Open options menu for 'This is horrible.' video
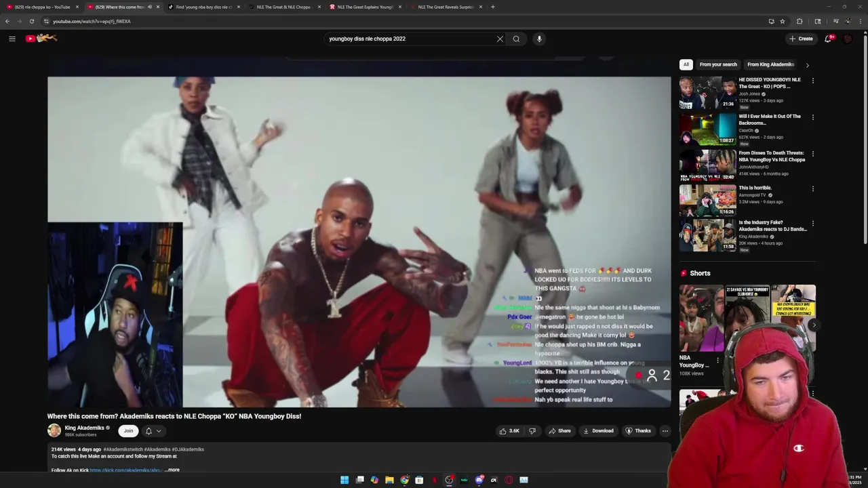 812,189
